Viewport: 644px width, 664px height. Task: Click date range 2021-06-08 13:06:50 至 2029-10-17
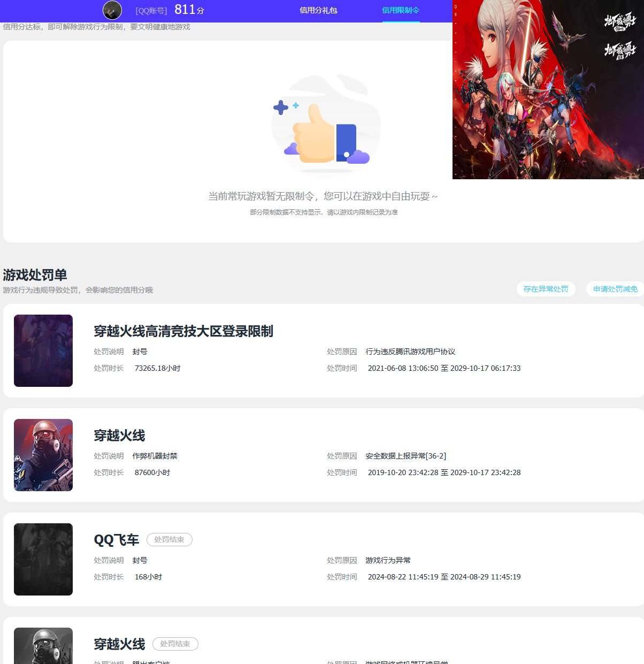pos(444,368)
